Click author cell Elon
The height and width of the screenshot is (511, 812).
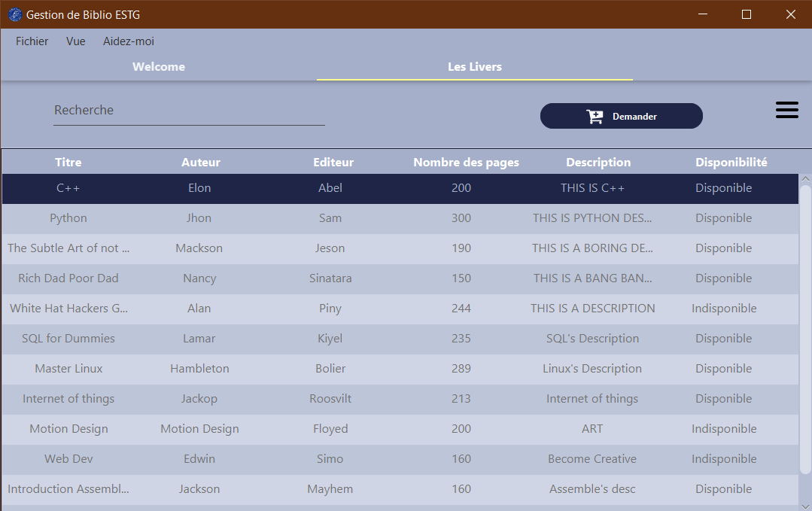199,188
